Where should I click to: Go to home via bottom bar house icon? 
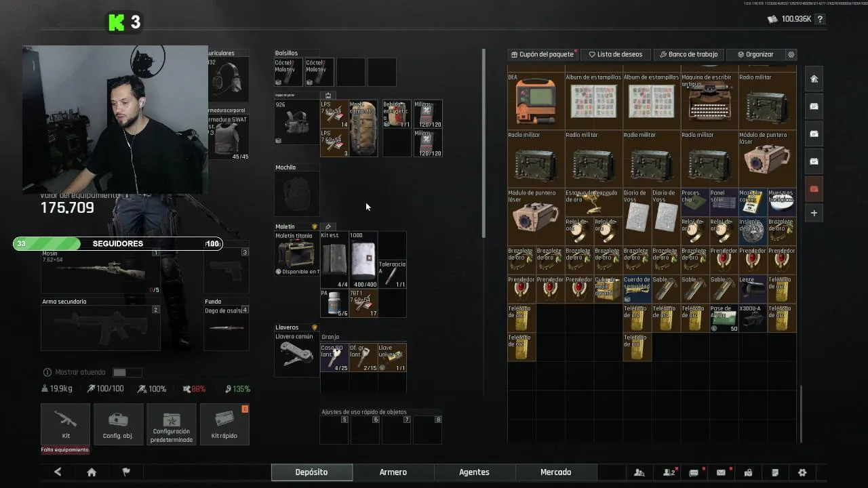tap(92, 472)
